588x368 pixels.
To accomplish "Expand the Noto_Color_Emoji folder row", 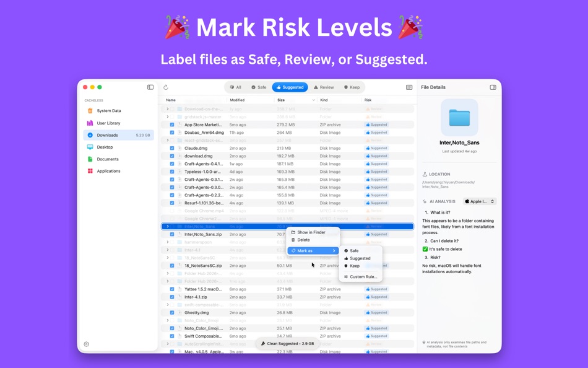I will (167, 321).
